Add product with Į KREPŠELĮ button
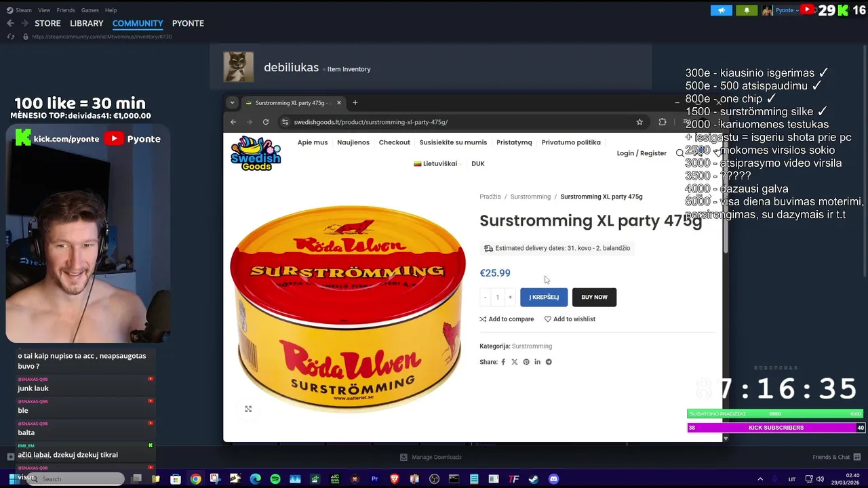868x488 pixels. click(544, 297)
